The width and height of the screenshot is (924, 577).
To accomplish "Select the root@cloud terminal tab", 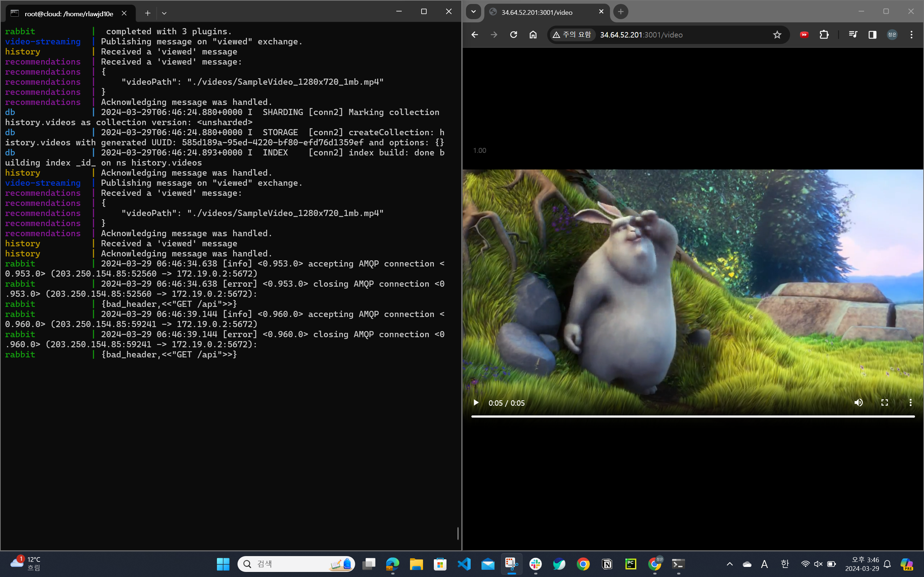I will 69,14.
